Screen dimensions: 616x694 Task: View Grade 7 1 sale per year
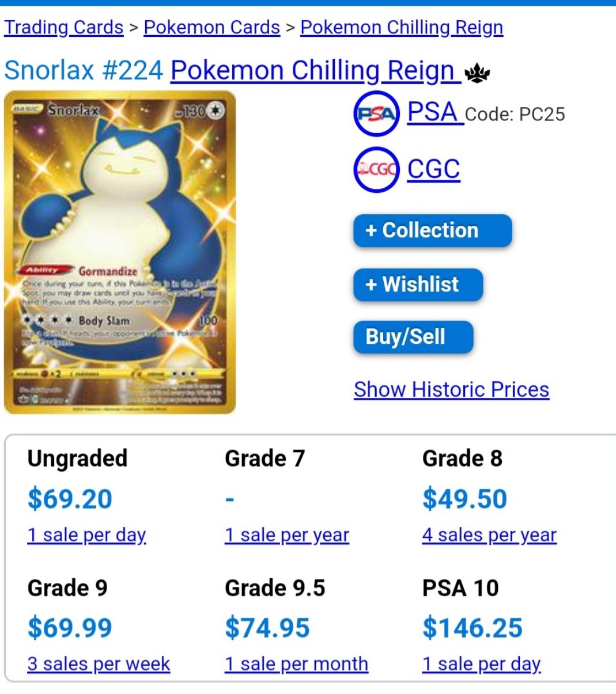[287, 535]
